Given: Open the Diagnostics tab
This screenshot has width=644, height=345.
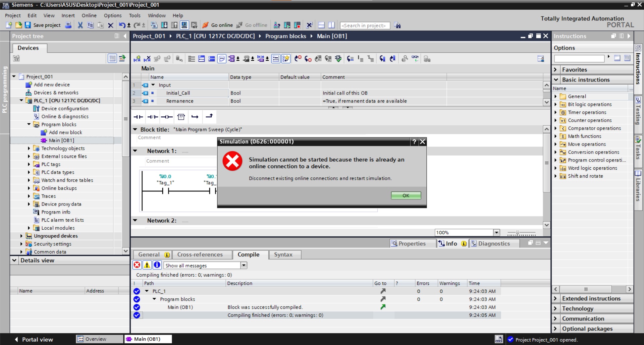Looking at the screenshot, I should (x=494, y=243).
